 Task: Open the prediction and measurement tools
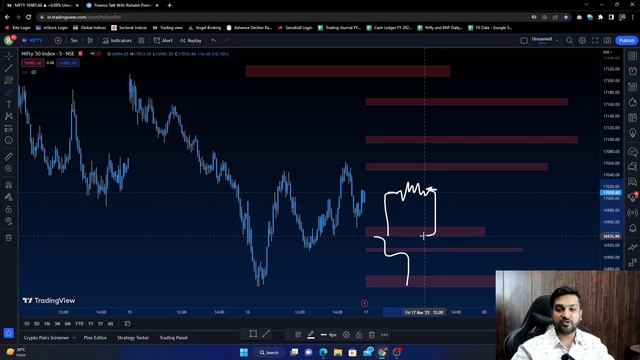coord(9,129)
